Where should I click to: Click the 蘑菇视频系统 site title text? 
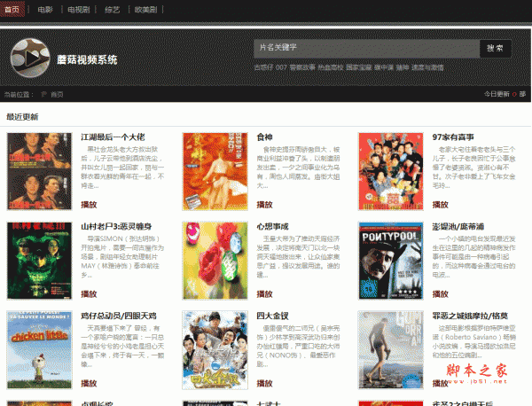coord(87,59)
